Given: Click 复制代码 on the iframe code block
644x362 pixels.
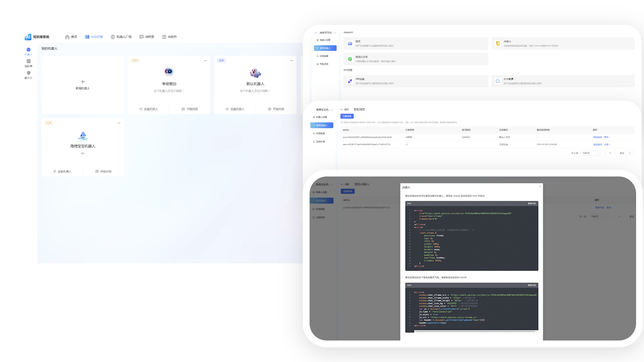Looking at the screenshot, I should point(532,204).
